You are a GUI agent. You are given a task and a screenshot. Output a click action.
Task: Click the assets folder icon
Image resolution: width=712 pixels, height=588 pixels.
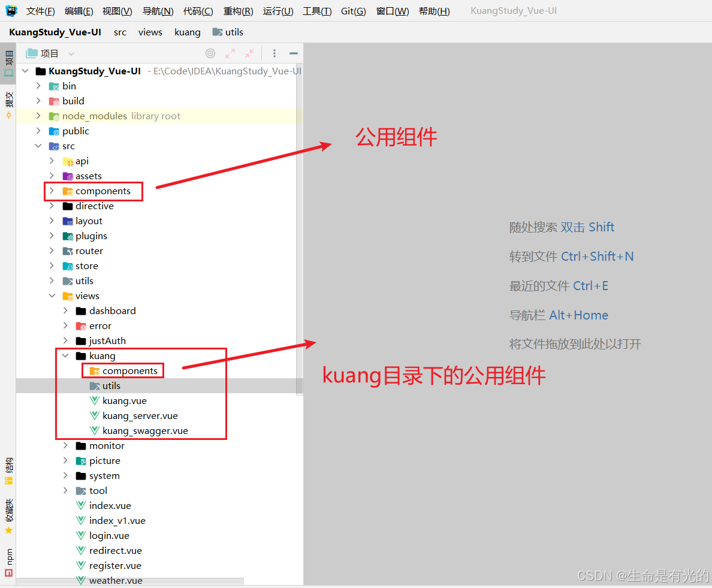pos(68,176)
